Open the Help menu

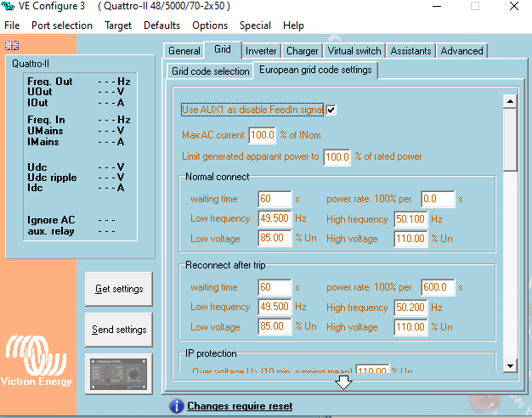(x=293, y=25)
